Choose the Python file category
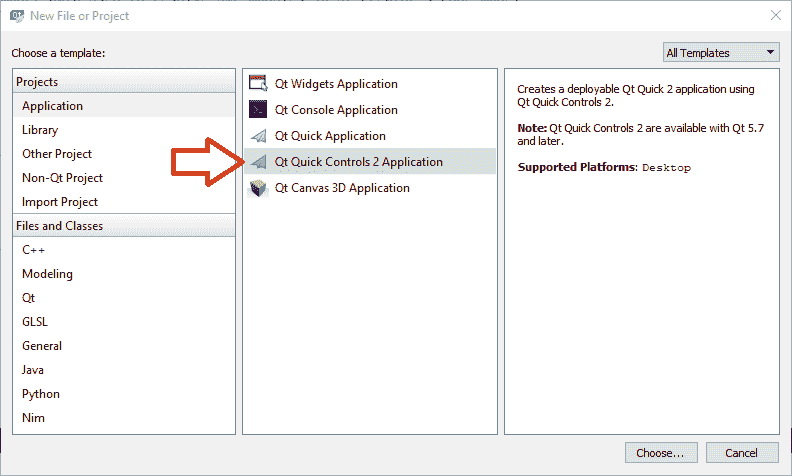The width and height of the screenshot is (792, 476). click(41, 394)
